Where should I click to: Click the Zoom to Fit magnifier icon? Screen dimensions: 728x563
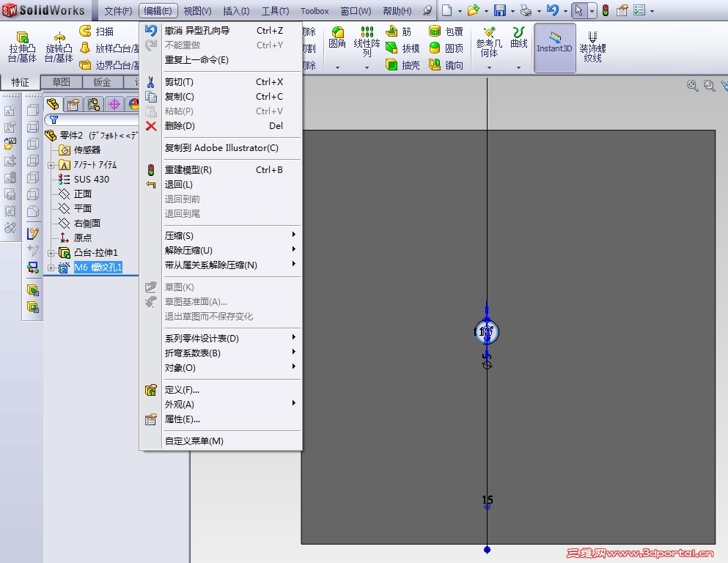click(692, 85)
